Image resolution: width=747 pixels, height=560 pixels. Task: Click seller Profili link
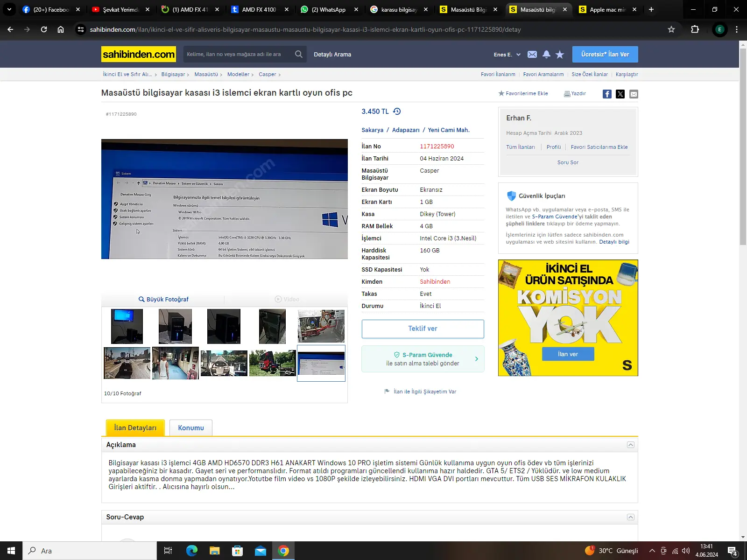pyautogui.click(x=554, y=147)
